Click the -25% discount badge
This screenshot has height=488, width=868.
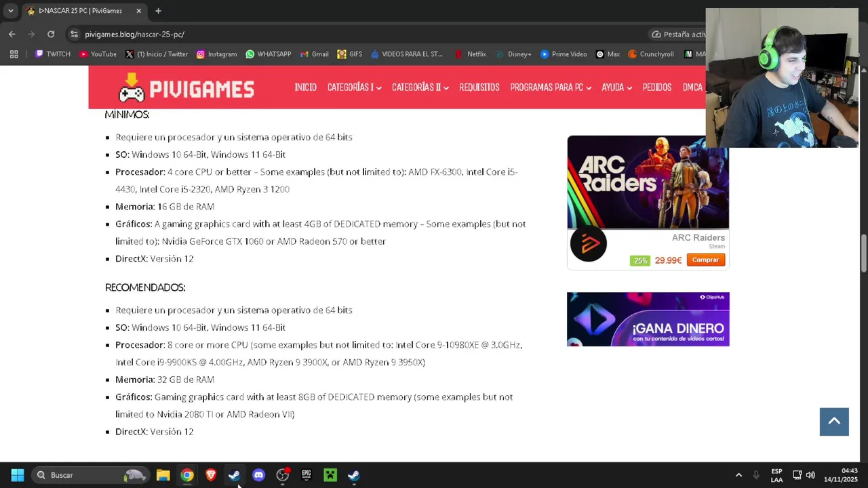(639, 260)
